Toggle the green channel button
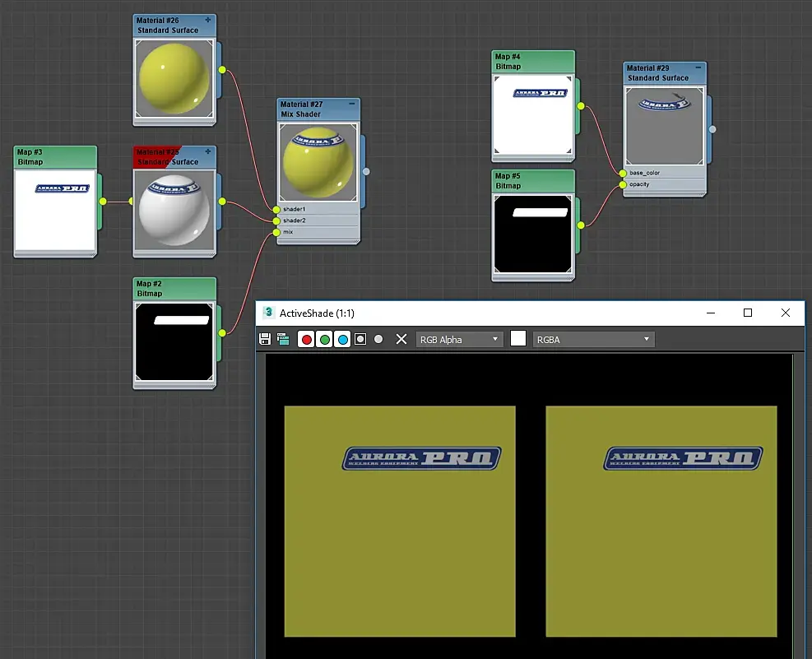Screen dimensions: 812x659 pyautogui.click(x=325, y=339)
